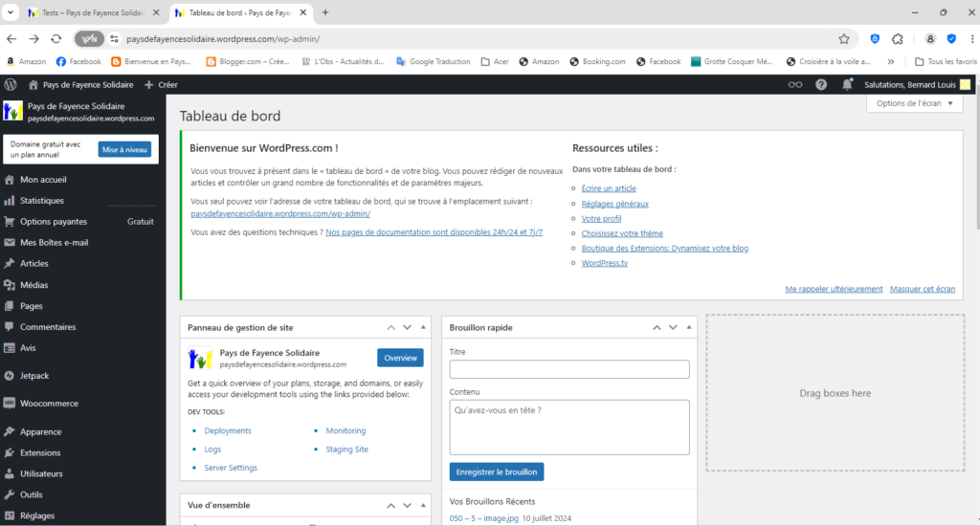This screenshot has width=980, height=526.
Task: Expand Options de l'écran dropdown
Action: click(x=914, y=103)
